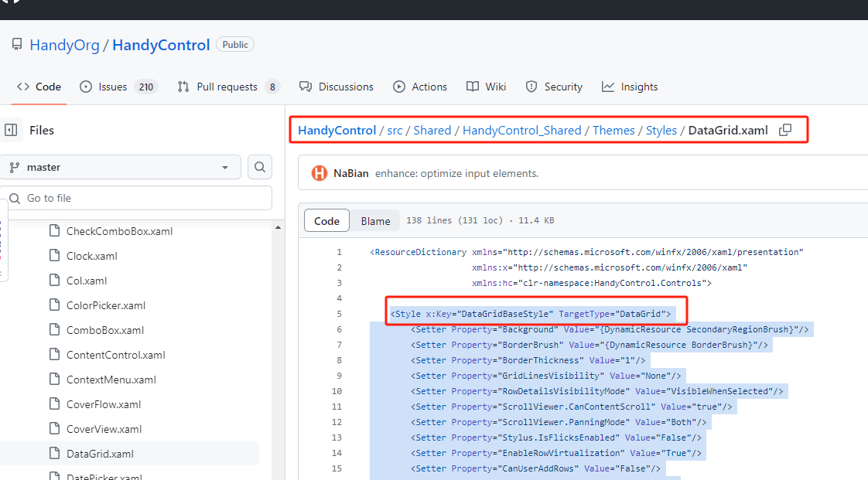Click the search files magnifier button
Image resolution: width=868 pixels, height=480 pixels.
[x=260, y=167]
